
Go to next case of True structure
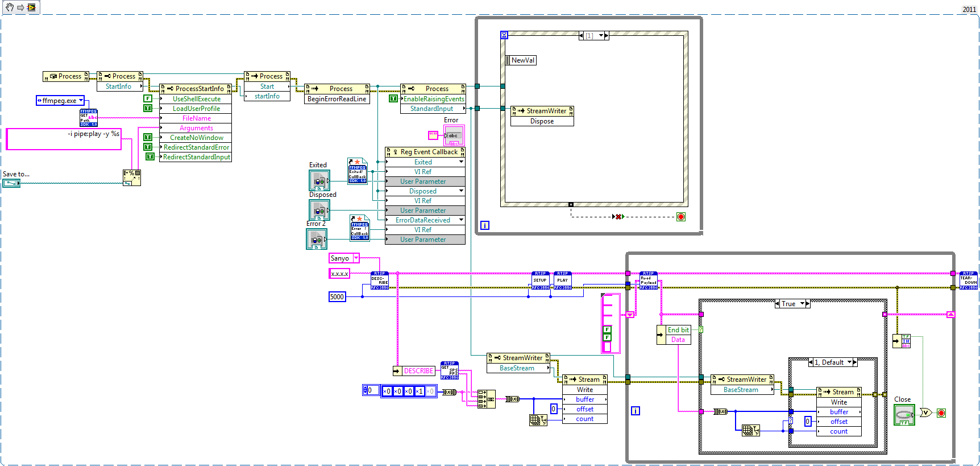[x=808, y=304]
